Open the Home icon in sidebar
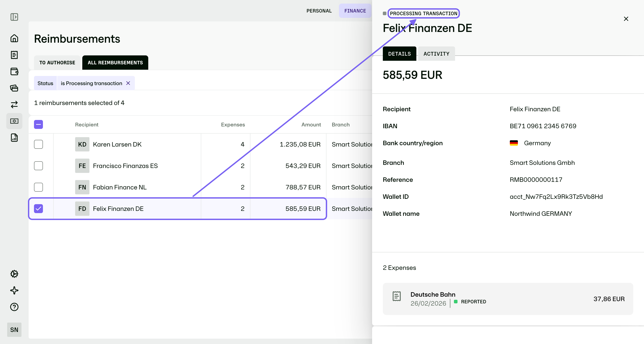644x344 pixels. click(x=14, y=38)
